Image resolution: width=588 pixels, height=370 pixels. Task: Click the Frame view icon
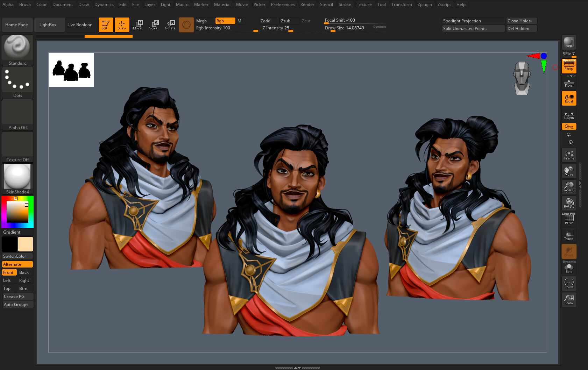[x=569, y=155]
